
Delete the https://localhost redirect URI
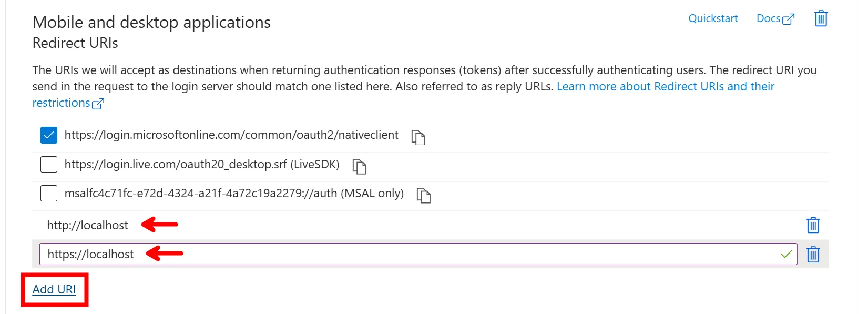click(x=813, y=254)
